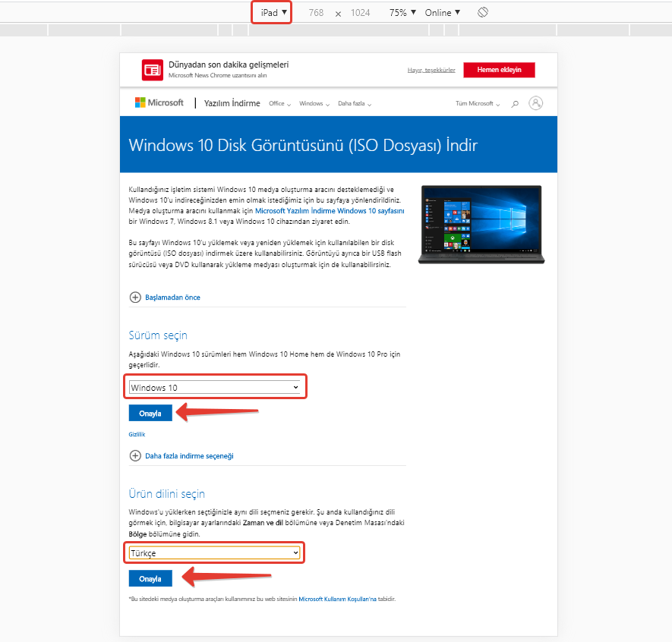The width and height of the screenshot is (672, 642).
Task: Expand the Tüm Microsoft menu
Action: click(x=477, y=104)
